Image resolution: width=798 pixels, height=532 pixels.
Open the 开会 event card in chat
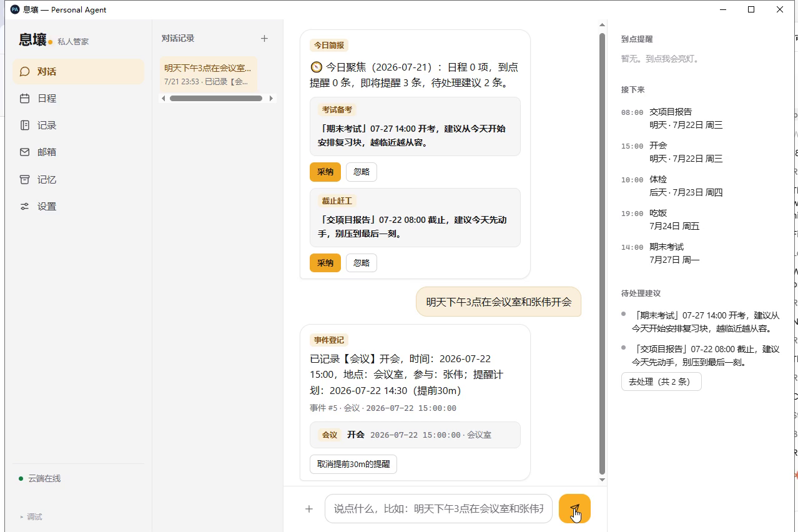coord(415,435)
